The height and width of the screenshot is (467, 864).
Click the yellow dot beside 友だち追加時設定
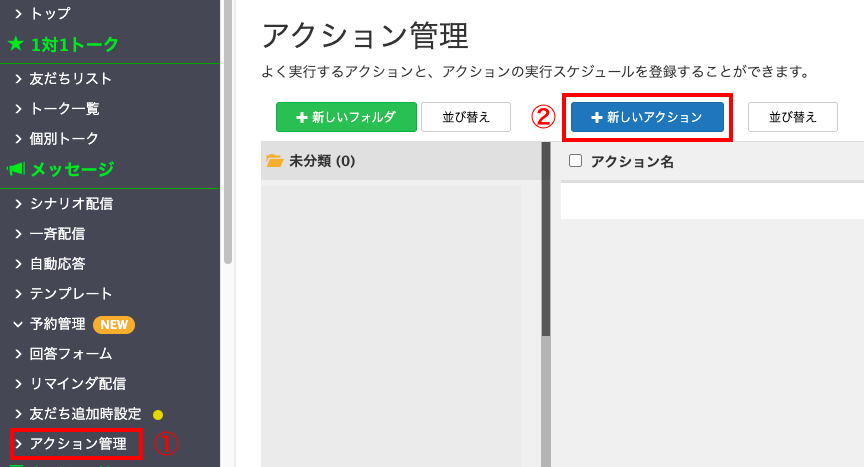point(158,415)
